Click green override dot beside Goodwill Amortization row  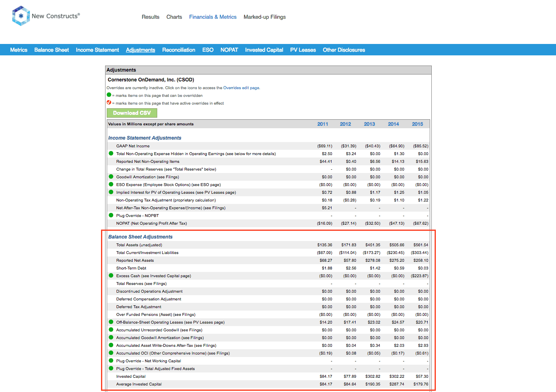[111, 177]
